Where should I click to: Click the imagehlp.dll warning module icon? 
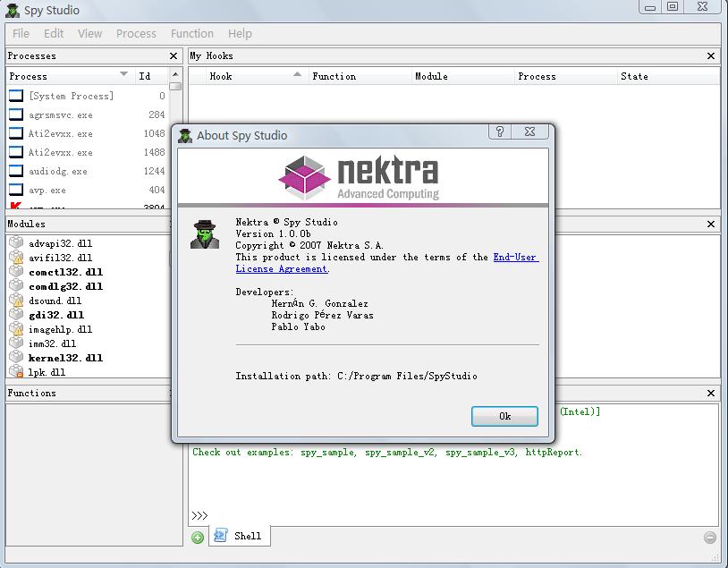(16, 329)
